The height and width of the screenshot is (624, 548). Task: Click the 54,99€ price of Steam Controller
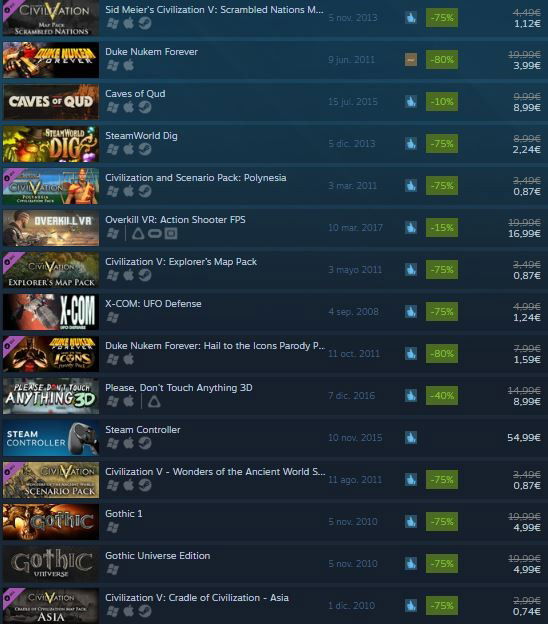click(x=524, y=438)
